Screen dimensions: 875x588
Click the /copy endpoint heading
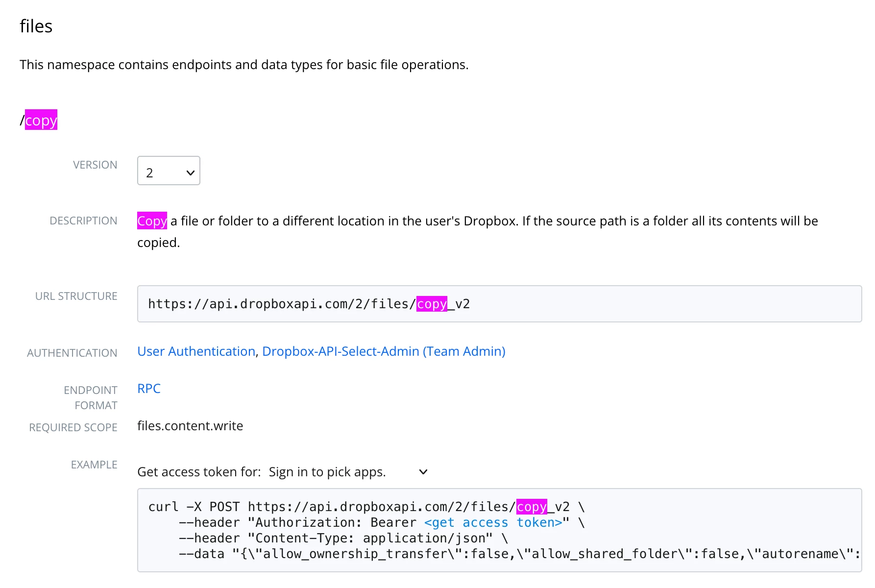tap(39, 120)
